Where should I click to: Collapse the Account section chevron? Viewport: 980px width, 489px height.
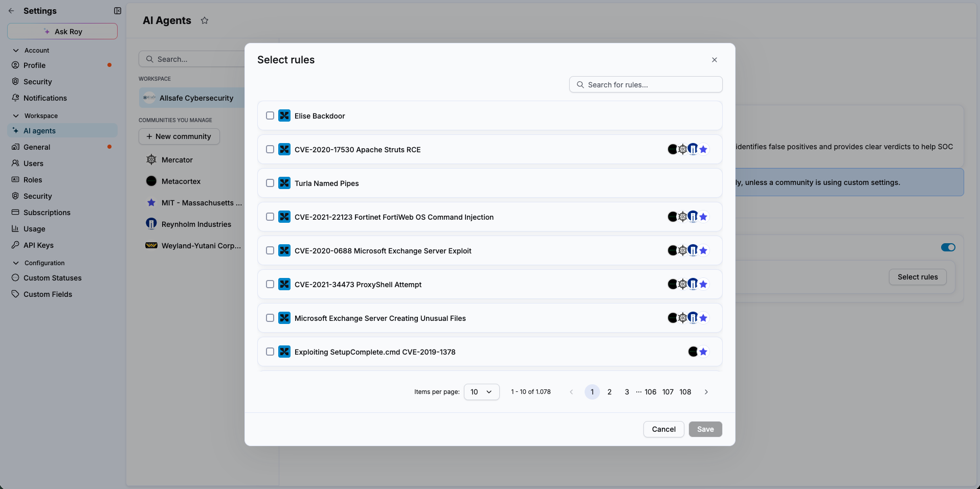(x=16, y=51)
